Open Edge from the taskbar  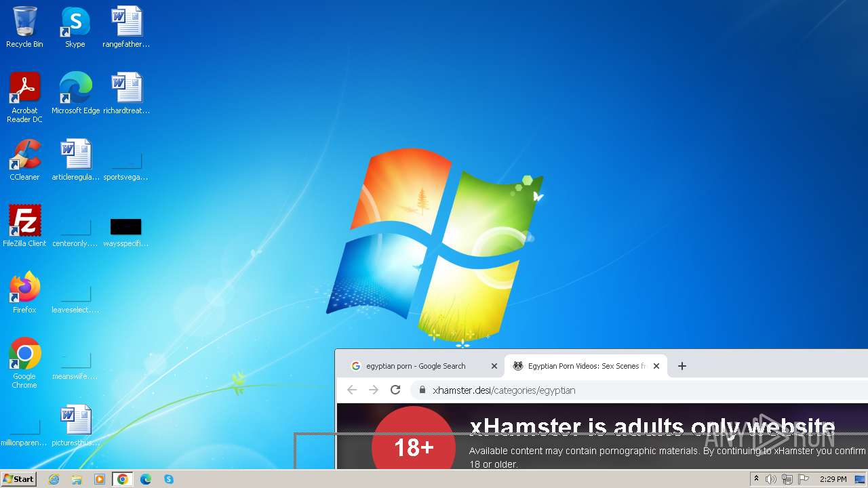146,479
